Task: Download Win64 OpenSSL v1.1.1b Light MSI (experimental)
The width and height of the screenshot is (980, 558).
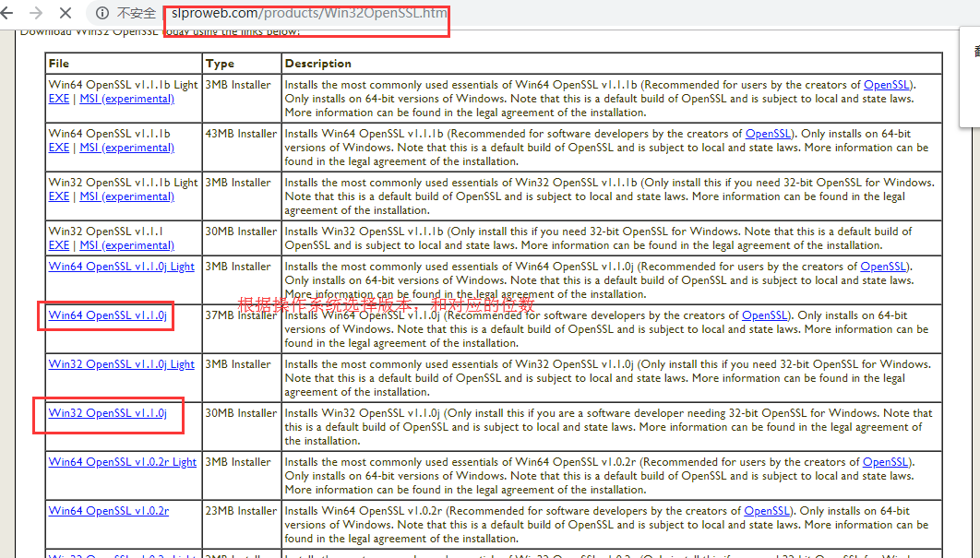Action: [126, 99]
